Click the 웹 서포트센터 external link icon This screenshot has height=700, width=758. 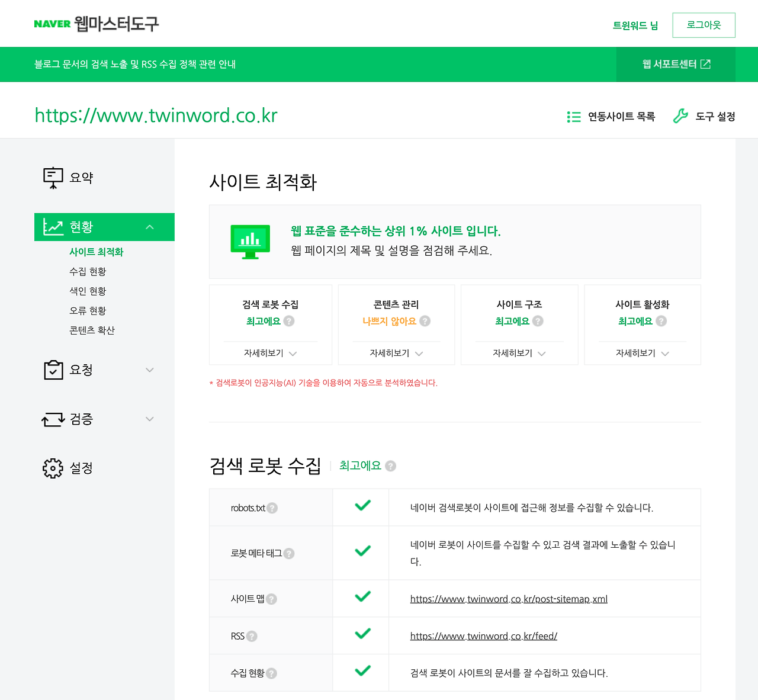(x=705, y=64)
